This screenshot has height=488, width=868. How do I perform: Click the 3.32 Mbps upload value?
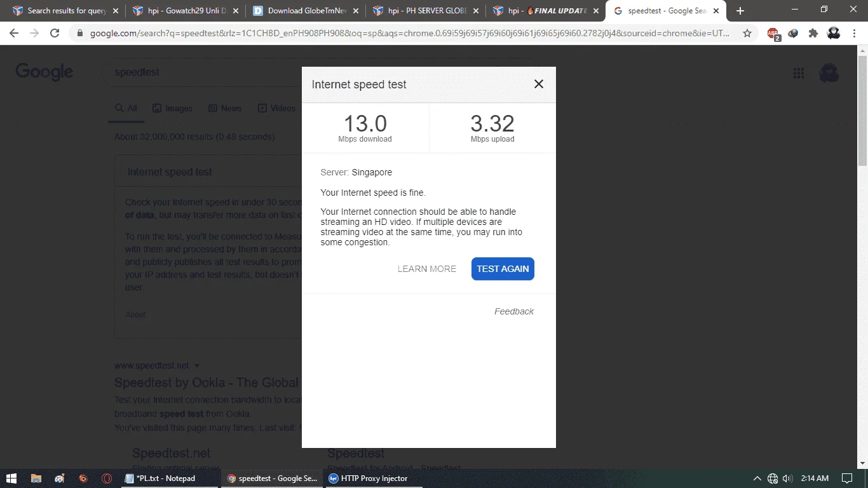pos(492,123)
